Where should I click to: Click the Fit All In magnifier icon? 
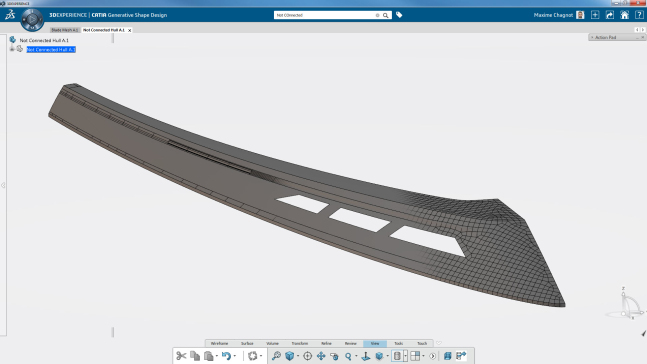(276, 356)
